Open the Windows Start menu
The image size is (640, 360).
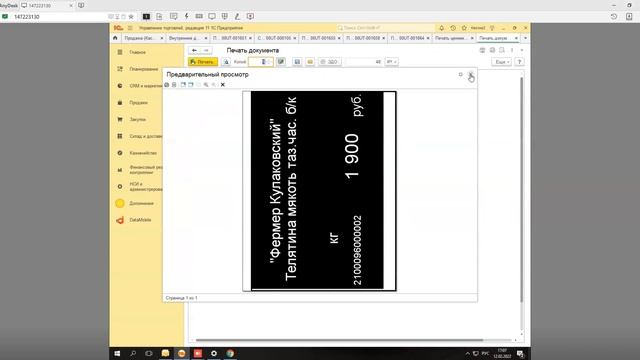[117, 353]
